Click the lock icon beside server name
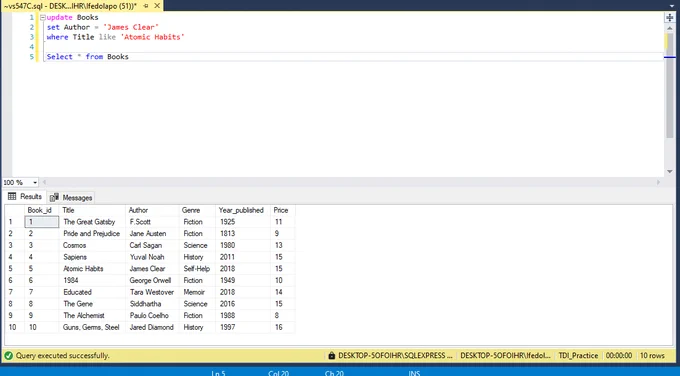 [331, 356]
